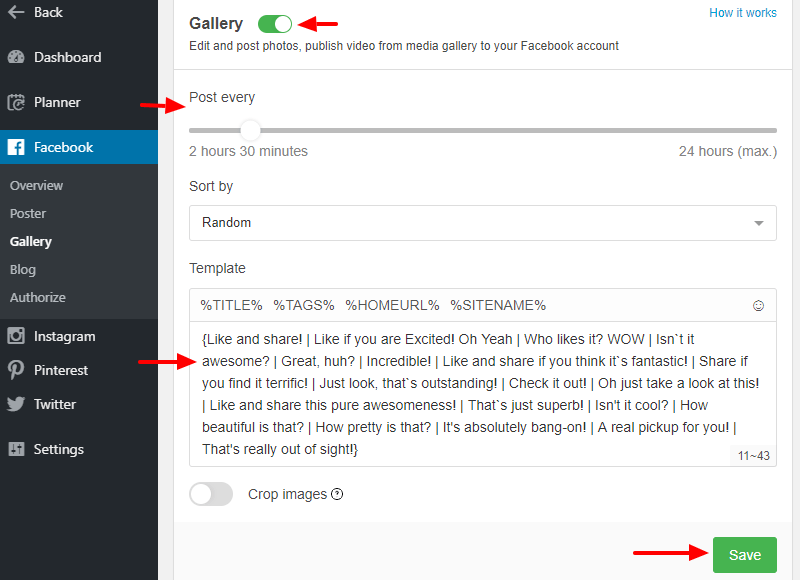Viewport: 800px width, 580px height.
Task: Select the Authorize submenu item
Action: (38, 297)
